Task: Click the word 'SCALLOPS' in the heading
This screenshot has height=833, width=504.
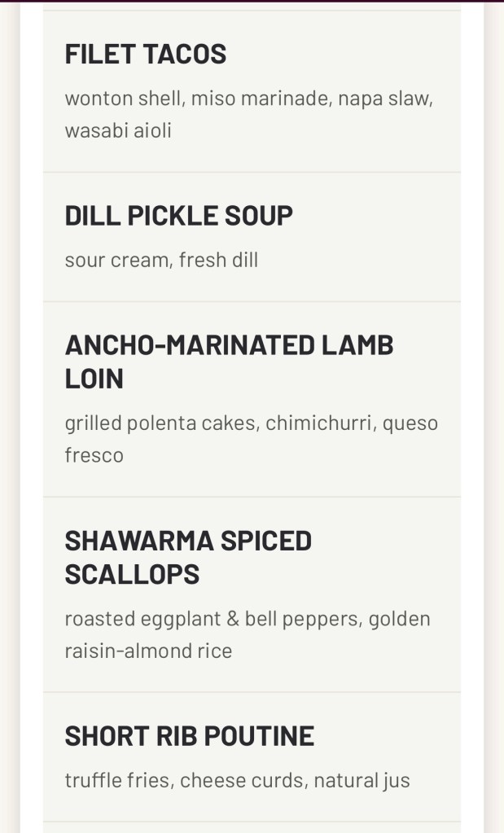Action: 132,574
